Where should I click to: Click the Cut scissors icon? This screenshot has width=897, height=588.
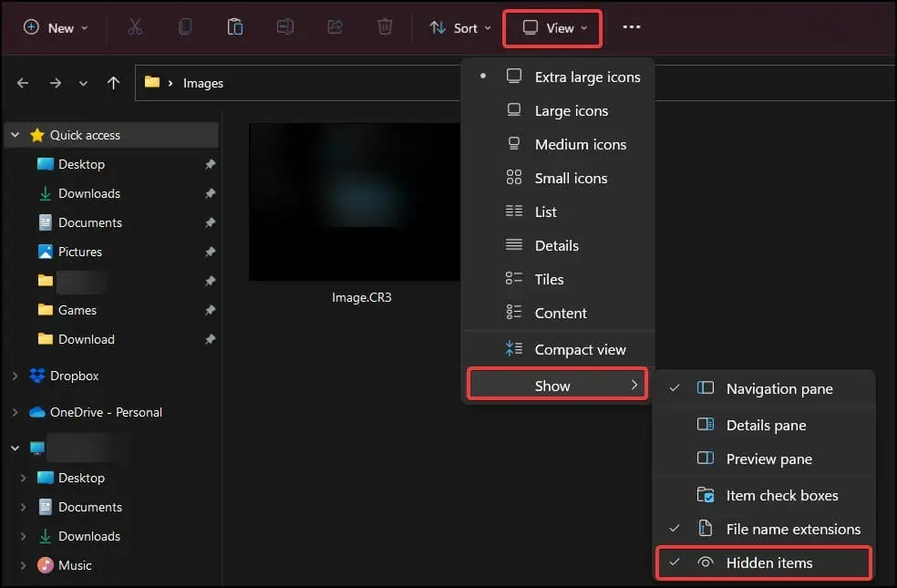(135, 26)
